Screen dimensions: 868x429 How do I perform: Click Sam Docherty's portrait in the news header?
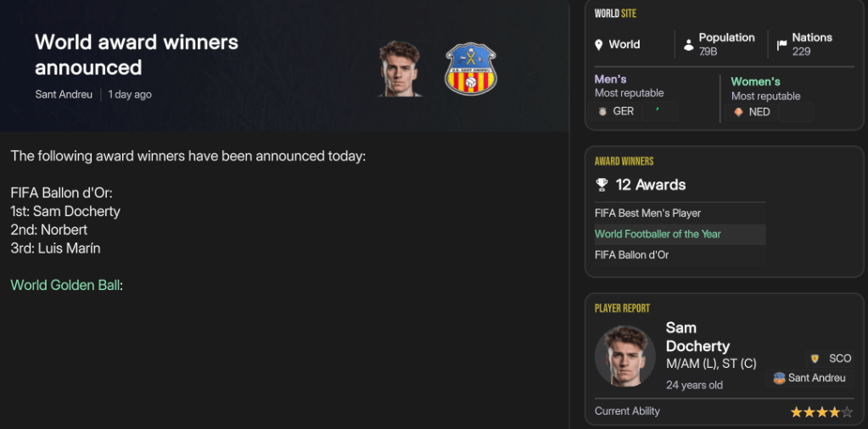[x=400, y=69]
